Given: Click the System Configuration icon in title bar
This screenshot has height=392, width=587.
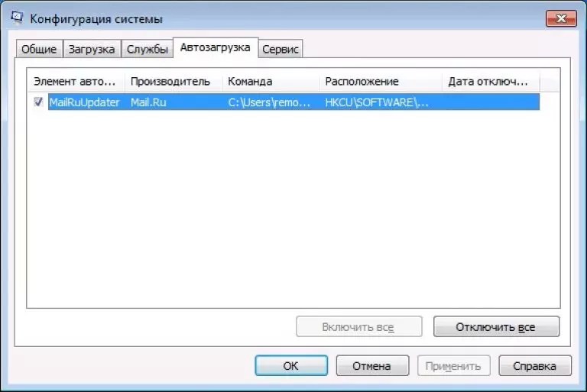Looking at the screenshot, I should [x=16, y=16].
